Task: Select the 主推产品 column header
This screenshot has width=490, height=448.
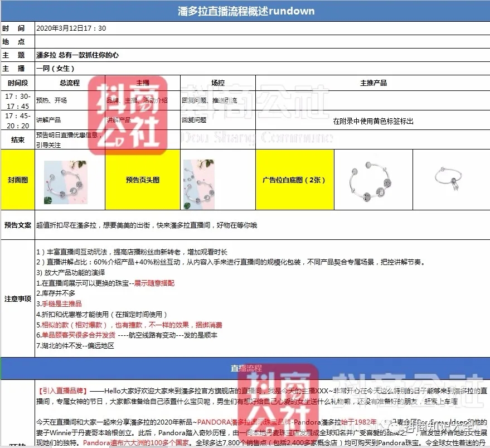Action: (373, 83)
